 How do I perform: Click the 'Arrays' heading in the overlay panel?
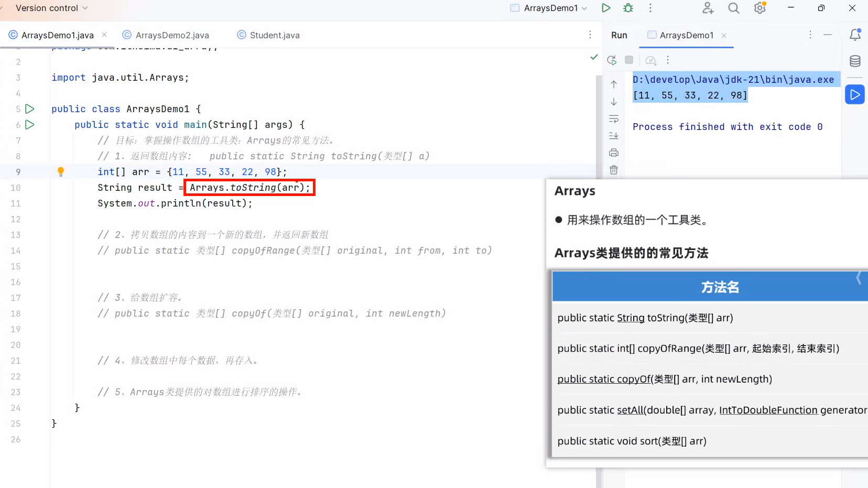click(x=575, y=191)
